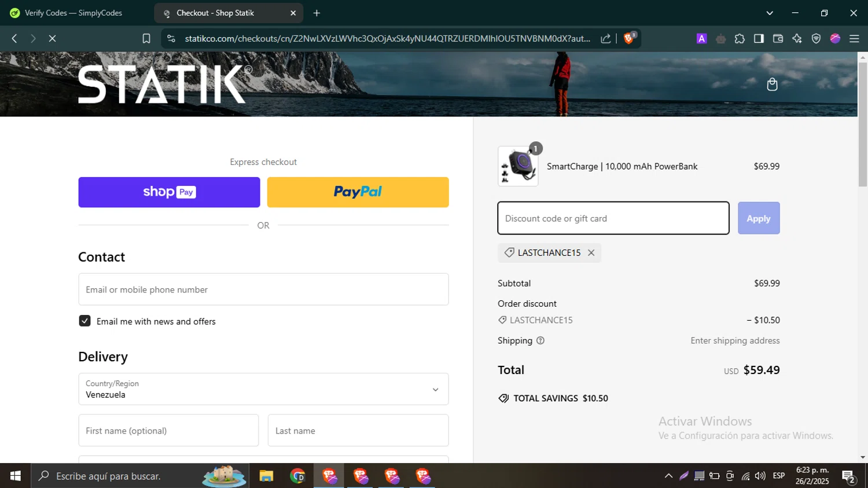Click the SmartCharge PowerBank thumbnail

(x=518, y=166)
